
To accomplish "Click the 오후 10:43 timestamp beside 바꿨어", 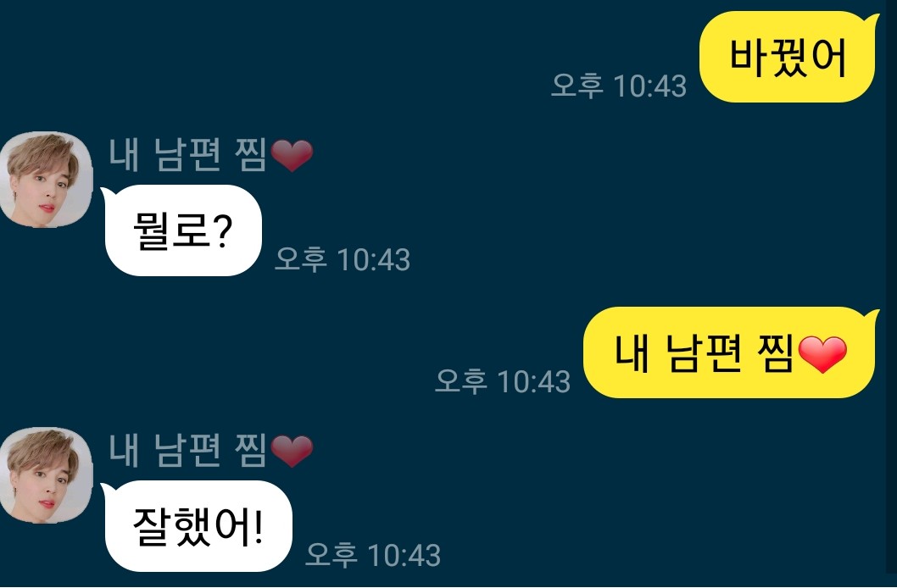I will pyautogui.click(x=618, y=86).
